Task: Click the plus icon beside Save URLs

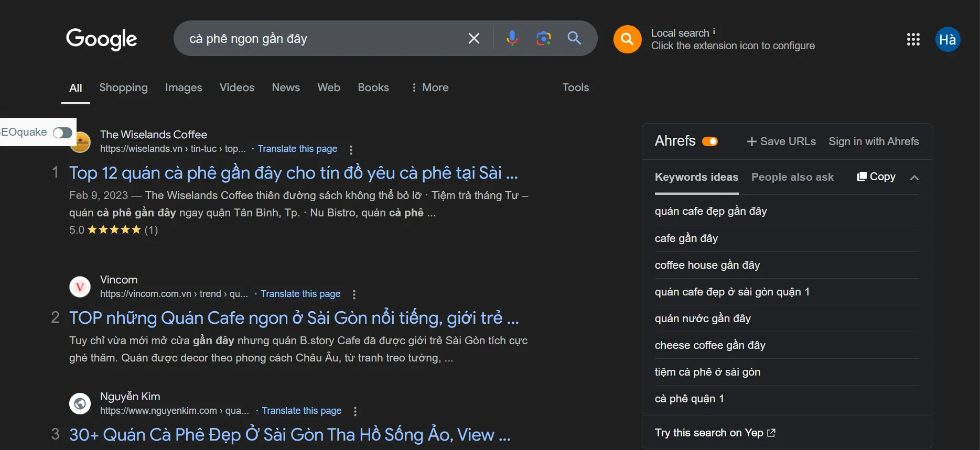Action: (751, 141)
